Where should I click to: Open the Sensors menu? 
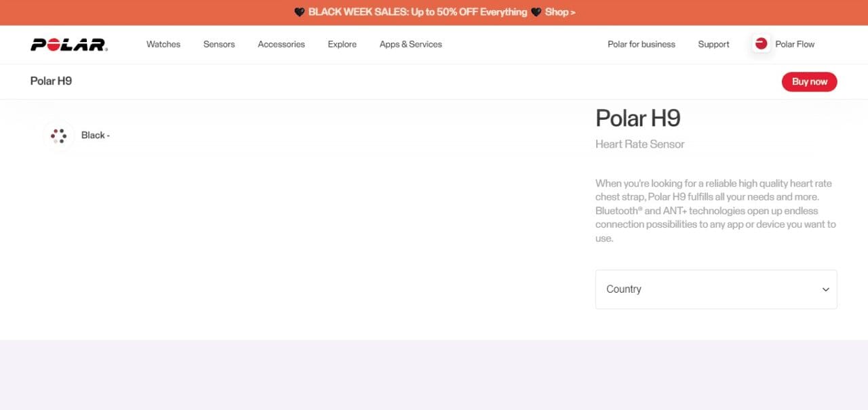[219, 44]
